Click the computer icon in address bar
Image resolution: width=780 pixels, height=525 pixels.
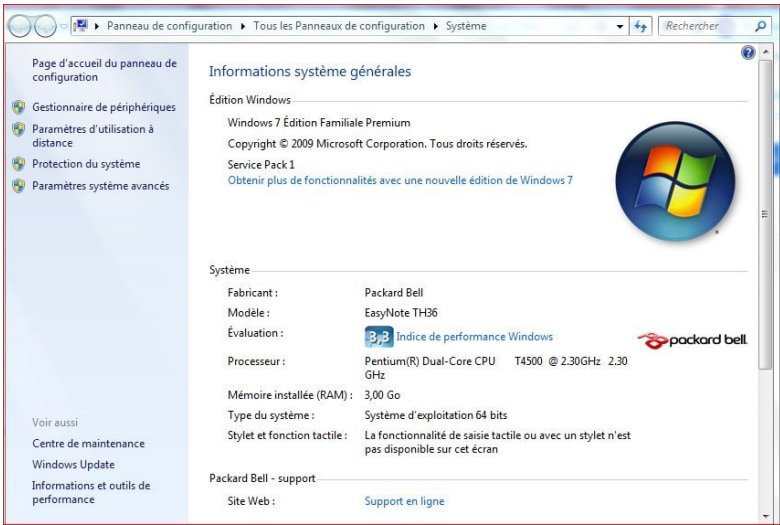(81, 25)
